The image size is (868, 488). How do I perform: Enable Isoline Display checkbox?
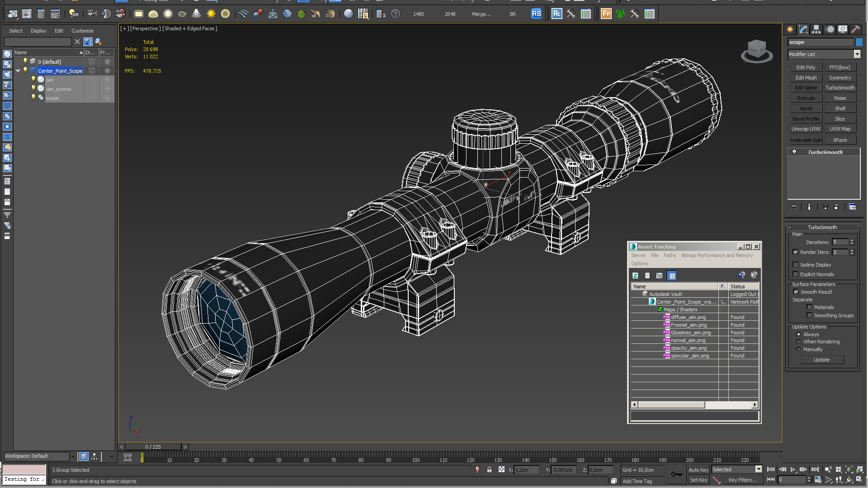click(x=795, y=265)
